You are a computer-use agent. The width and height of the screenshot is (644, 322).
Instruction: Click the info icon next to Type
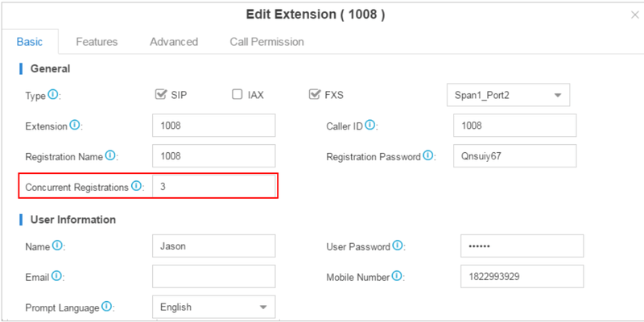coord(53,94)
